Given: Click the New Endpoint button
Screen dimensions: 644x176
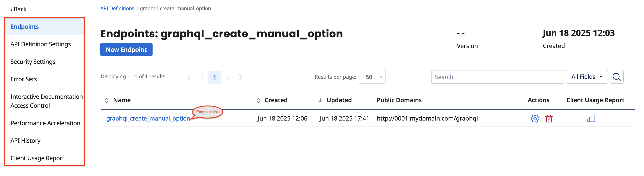Looking at the screenshot, I should click(x=126, y=50).
